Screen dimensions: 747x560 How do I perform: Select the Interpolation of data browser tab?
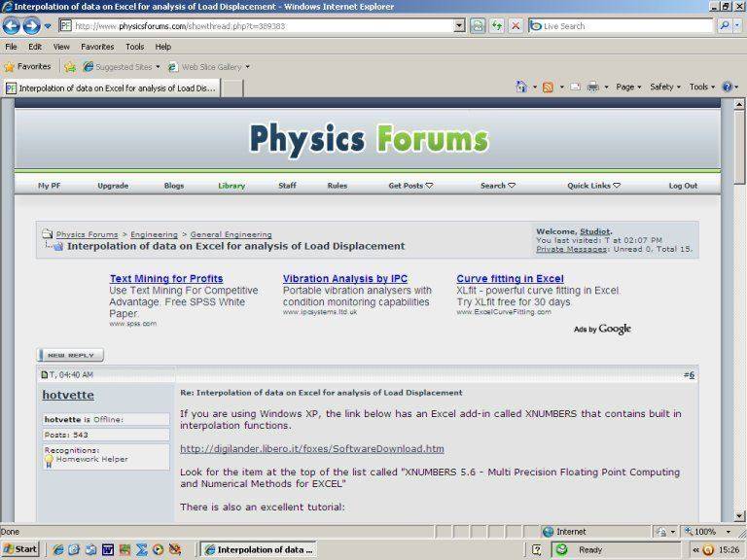[112, 88]
